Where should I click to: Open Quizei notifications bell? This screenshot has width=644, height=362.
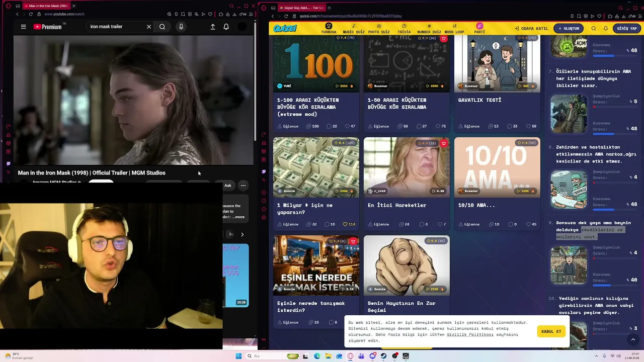pos(606,29)
